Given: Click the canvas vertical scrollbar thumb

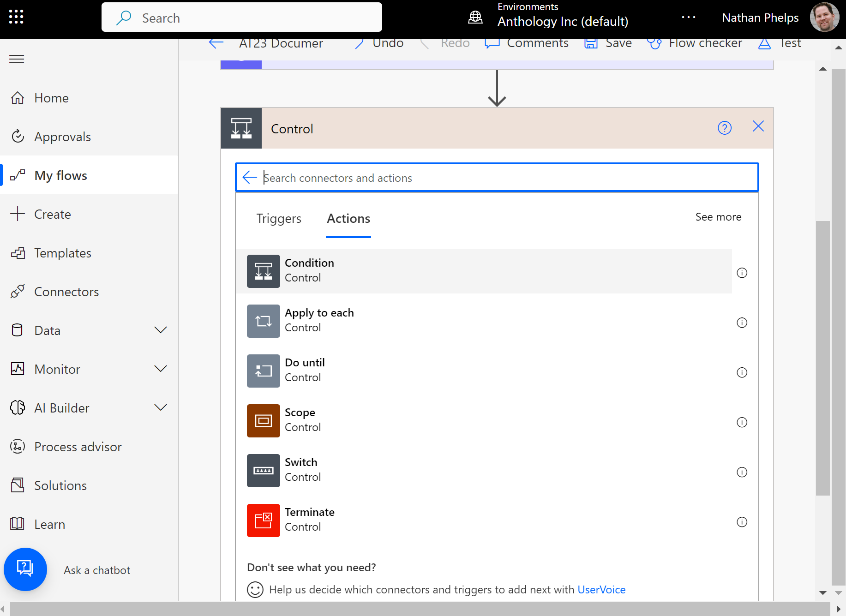Looking at the screenshot, I should tap(822, 358).
